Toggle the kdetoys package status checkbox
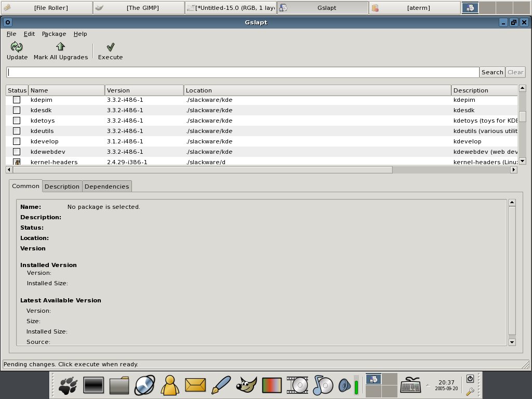This screenshot has width=532, height=399. click(x=17, y=121)
